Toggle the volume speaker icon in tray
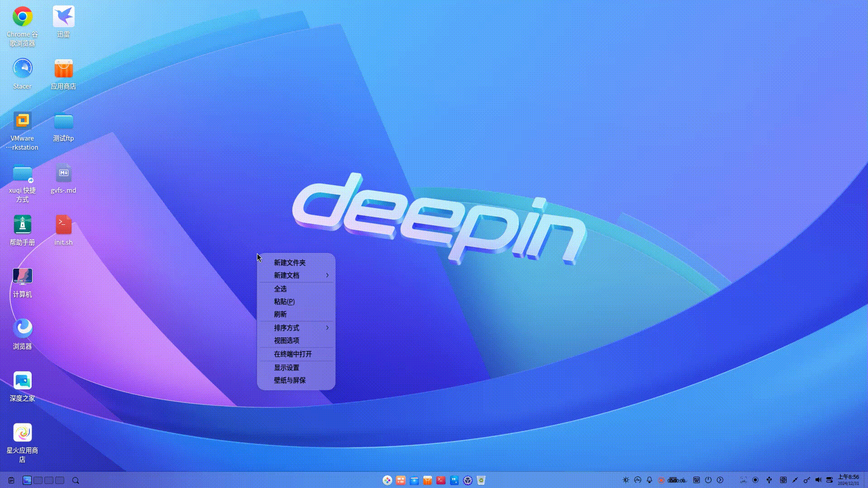 [x=818, y=480]
